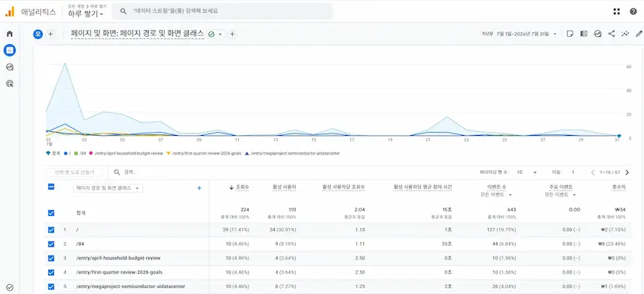Open the rows per page dropdown showing 10
The width and height of the screenshot is (644, 294).
pyautogui.click(x=526, y=172)
